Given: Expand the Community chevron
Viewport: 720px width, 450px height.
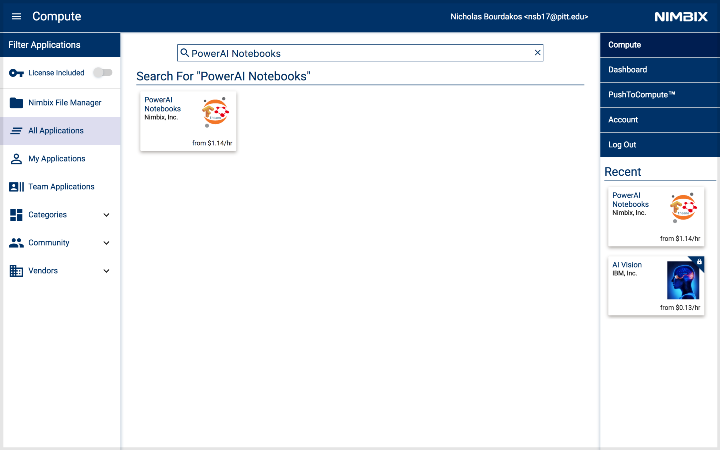Looking at the screenshot, I should [107, 243].
